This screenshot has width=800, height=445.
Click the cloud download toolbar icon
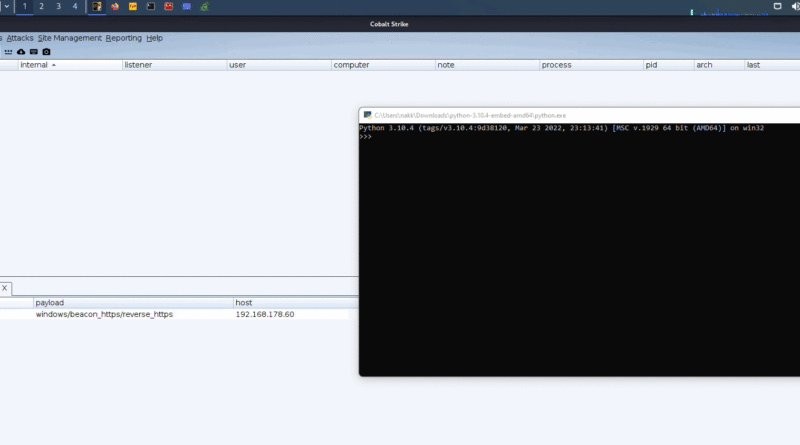coord(21,52)
